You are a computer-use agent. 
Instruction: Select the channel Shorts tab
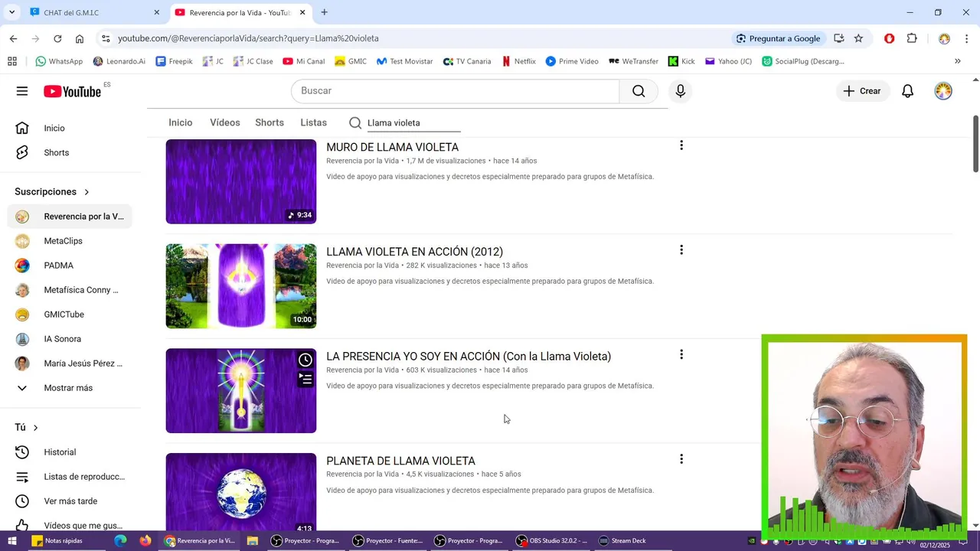[x=269, y=122]
